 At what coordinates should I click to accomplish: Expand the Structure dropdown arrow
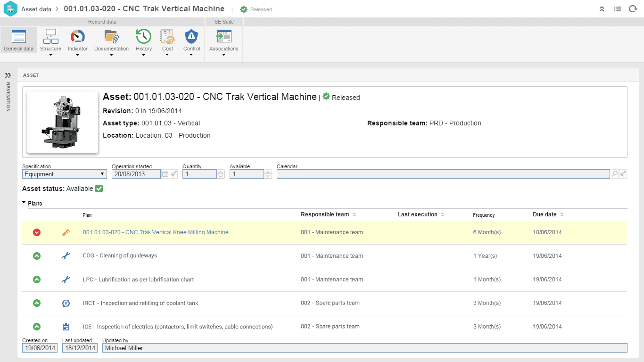[50, 55]
